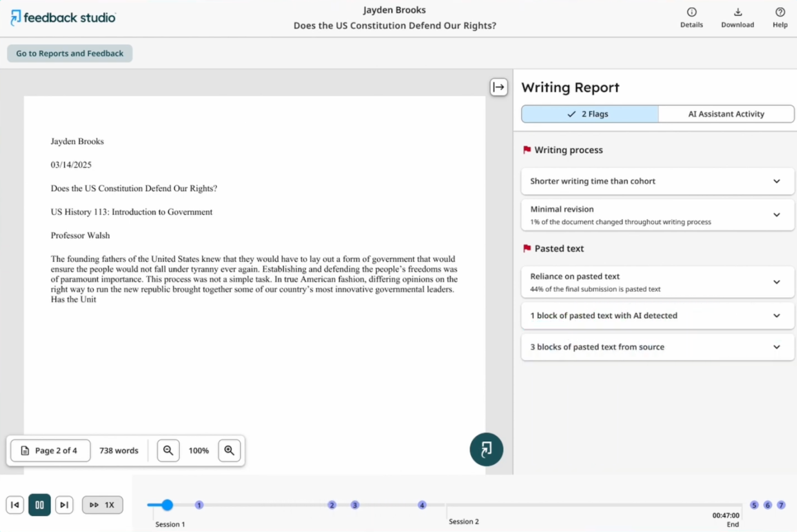
Task: Switch to the AI Assistant Activity tab
Action: (x=726, y=114)
